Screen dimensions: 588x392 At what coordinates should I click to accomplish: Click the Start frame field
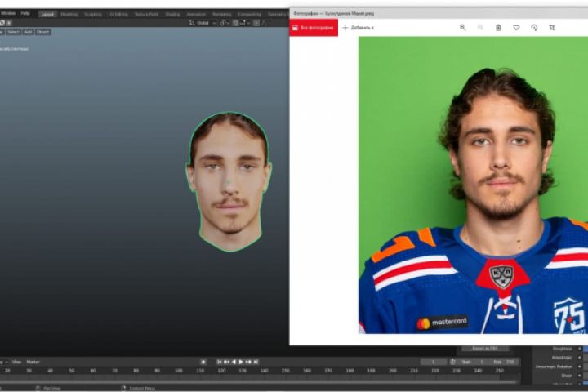(x=473, y=362)
